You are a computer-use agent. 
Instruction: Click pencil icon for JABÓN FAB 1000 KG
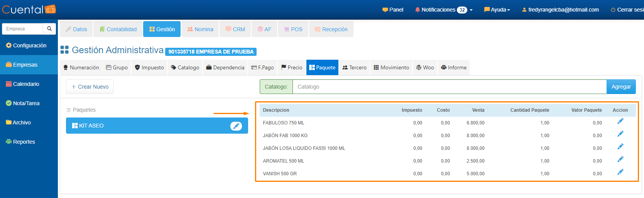620,134
